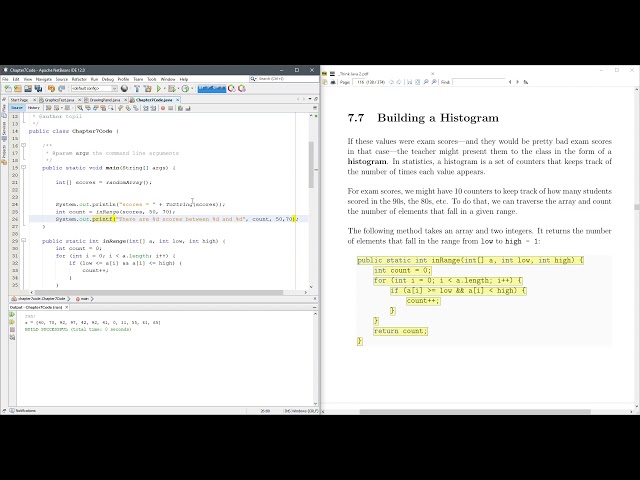
Task: Click the Build Project hammer icon
Action: coord(137,89)
